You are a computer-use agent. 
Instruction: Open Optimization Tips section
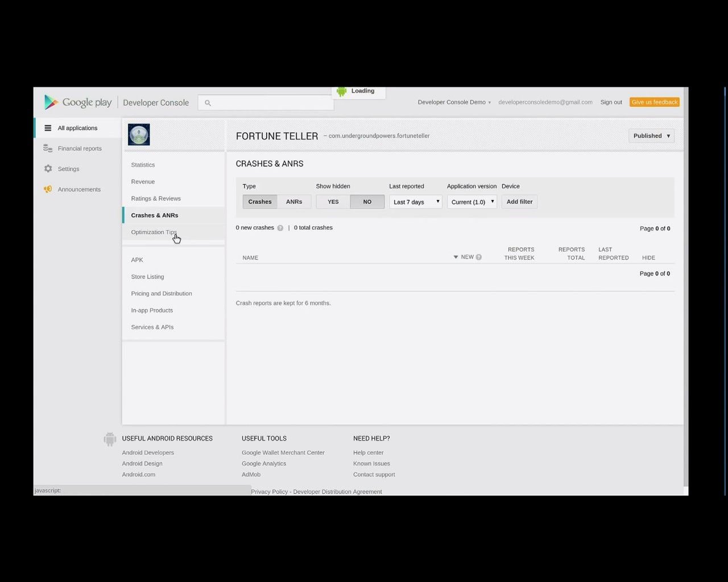[x=154, y=232]
